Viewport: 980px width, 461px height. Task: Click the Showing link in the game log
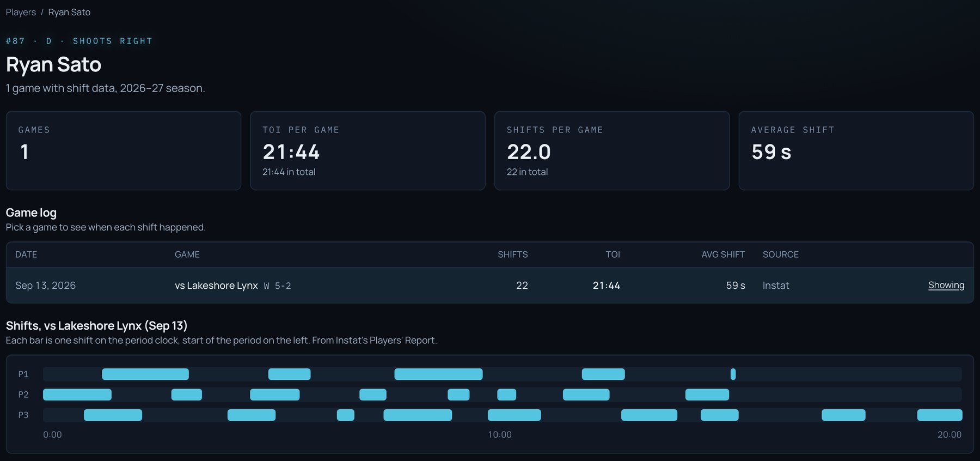946,285
